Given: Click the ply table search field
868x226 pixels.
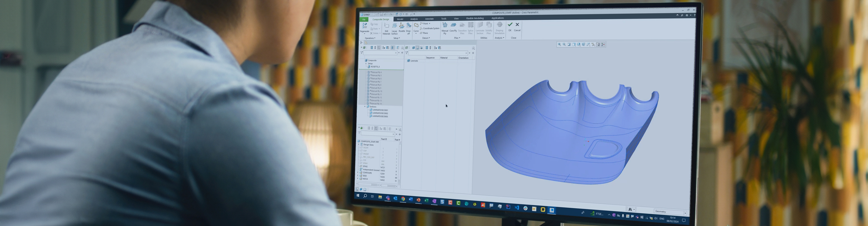Looking at the screenshot, I should tap(437, 53).
